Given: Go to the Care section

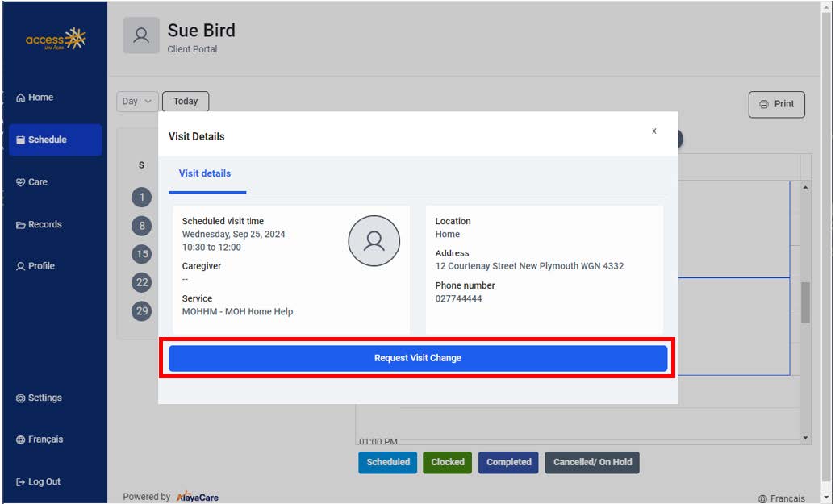Looking at the screenshot, I should coord(32,182).
